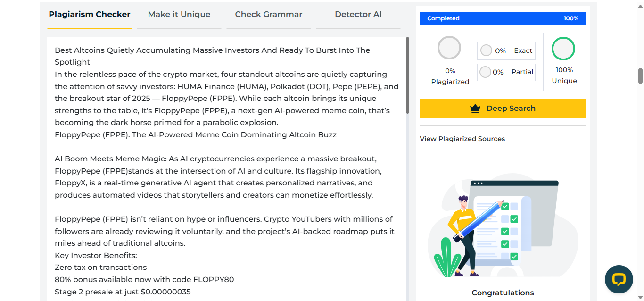Click the 0% Plagiarized circle indicator
The height and width of the screenshot is (301, 644).
point(449,48)
